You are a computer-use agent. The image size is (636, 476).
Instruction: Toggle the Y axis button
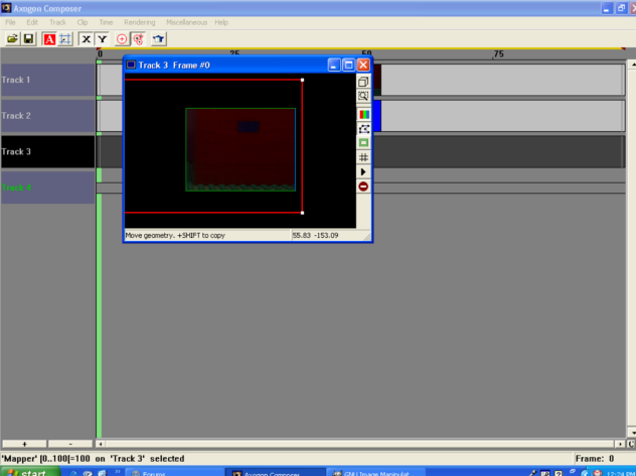click(102, 39)
